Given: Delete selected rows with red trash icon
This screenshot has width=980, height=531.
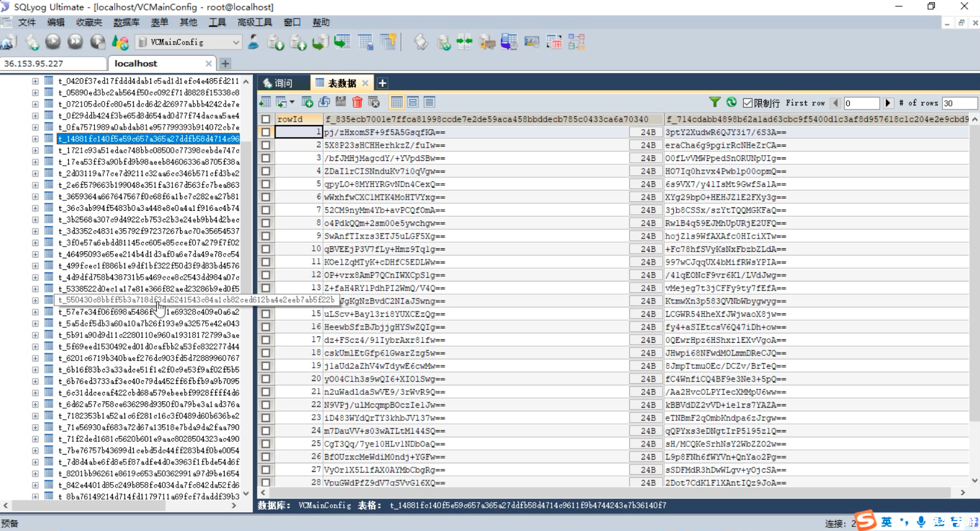Looking at the screenshot, I should [357, 102].
